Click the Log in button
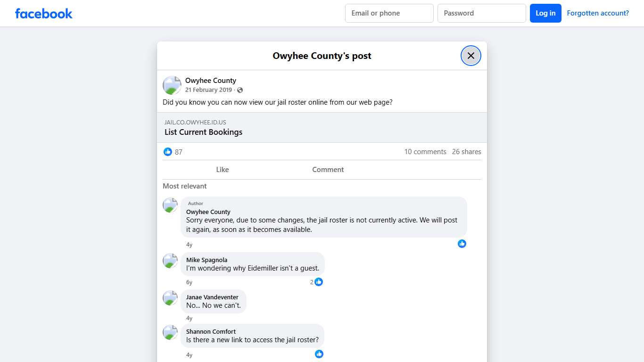The width and height of the screenshot is (644, 362). [x=545, y=13]
